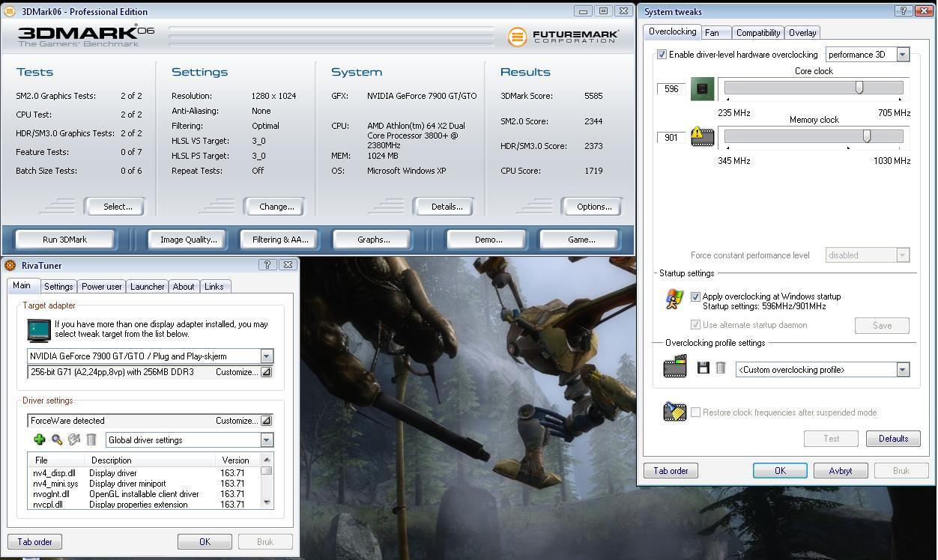
Task: Click driver file list scroll down arrow
Action: 266,502
